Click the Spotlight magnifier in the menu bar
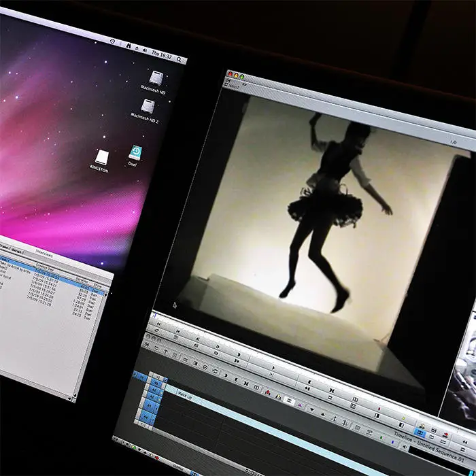The height and width of the screenshot is (476, 476). coord(180,60)
